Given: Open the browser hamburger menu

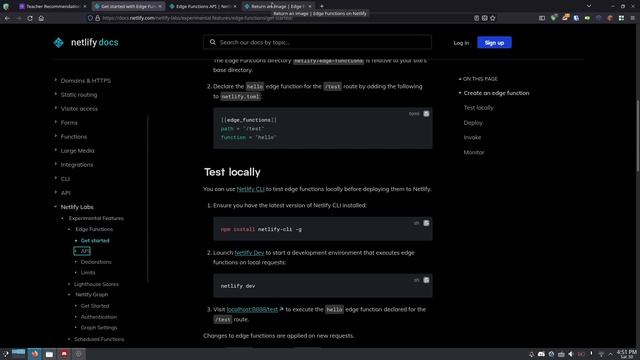Looking at the screenshot, I should pyautogui.click(x=633, y=18).
